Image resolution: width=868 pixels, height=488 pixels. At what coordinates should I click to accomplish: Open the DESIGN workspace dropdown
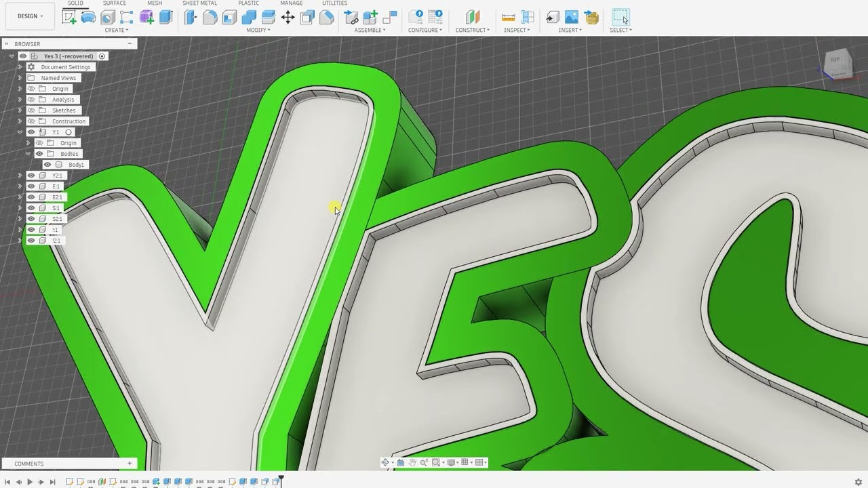click(x=30, y=16)
